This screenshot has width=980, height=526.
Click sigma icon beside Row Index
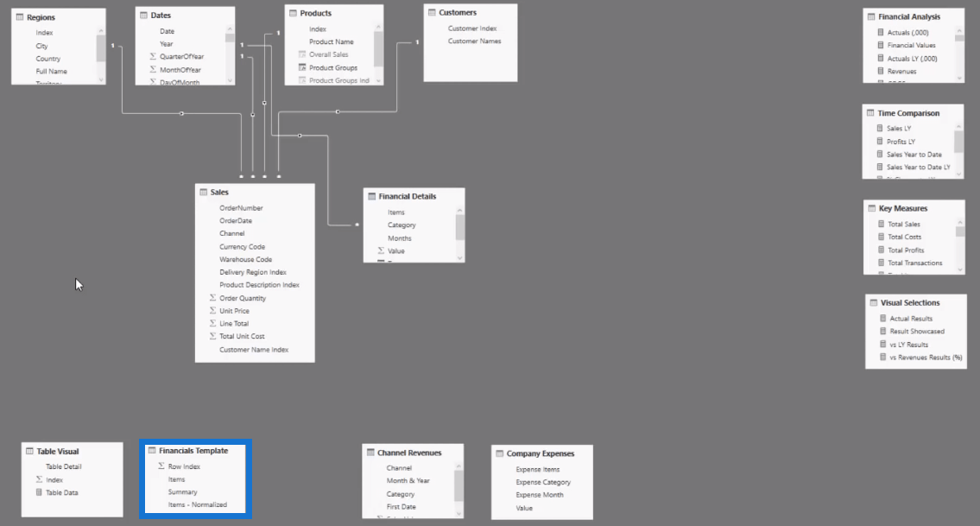pos(161,466)
